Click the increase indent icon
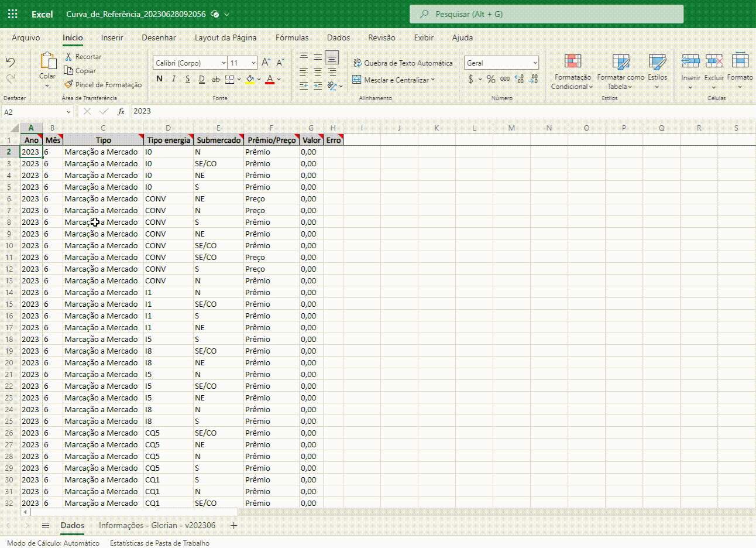 (317, 86)
